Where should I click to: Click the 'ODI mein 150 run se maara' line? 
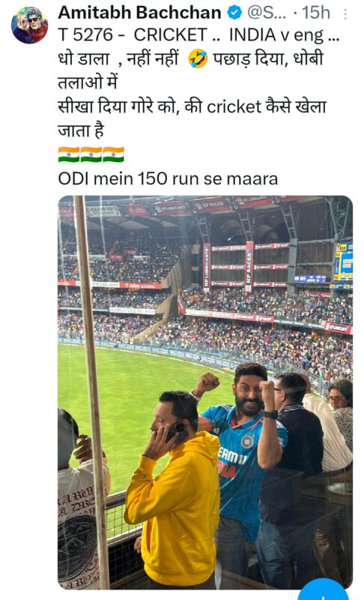[x=168, y=178]
